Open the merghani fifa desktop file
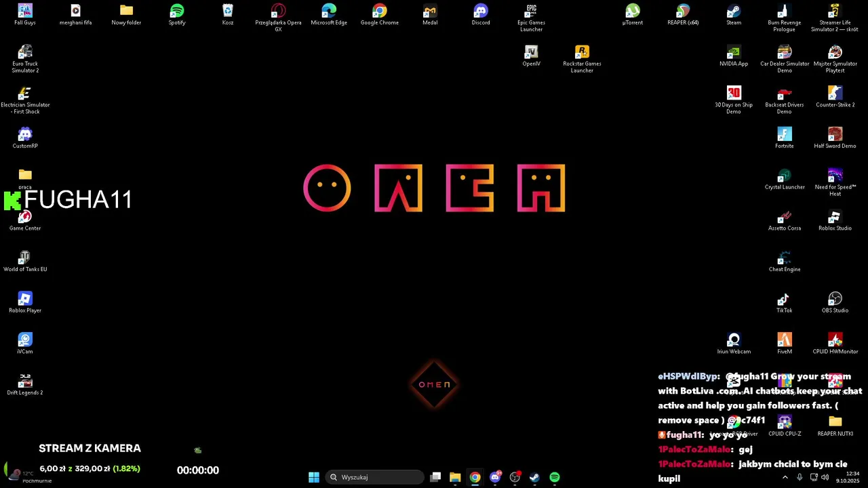 click(75, 15)
